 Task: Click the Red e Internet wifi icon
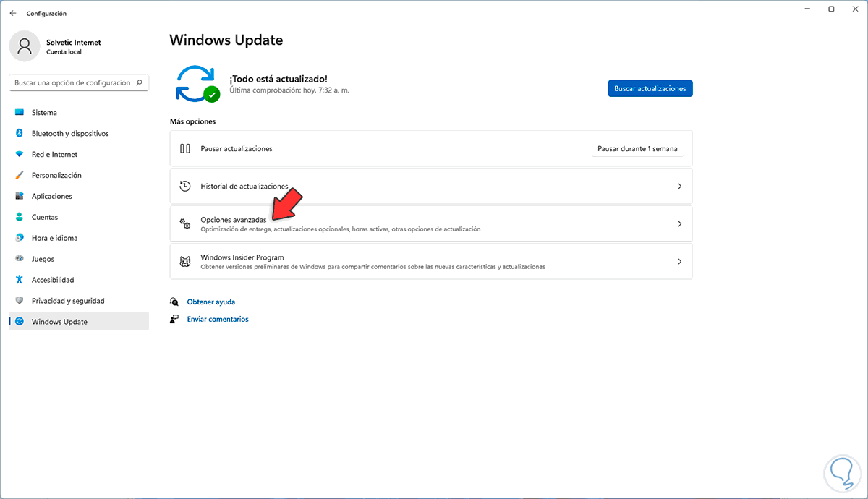pos(19,155)
